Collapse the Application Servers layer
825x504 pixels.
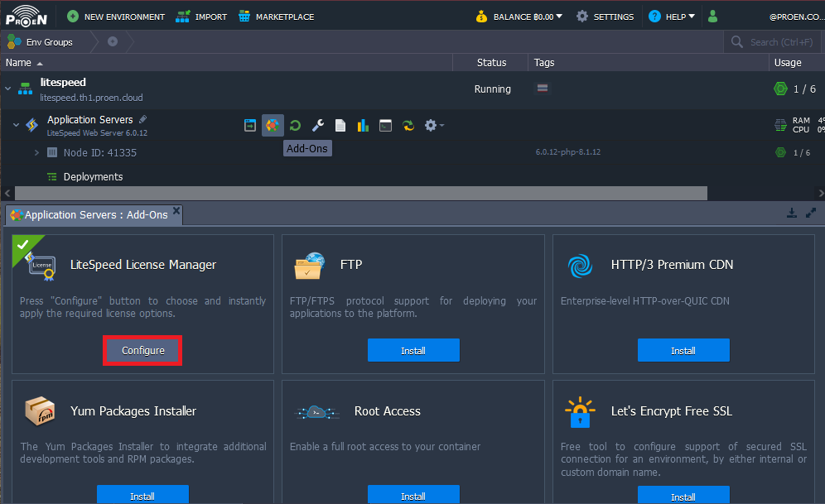point(16,125)
